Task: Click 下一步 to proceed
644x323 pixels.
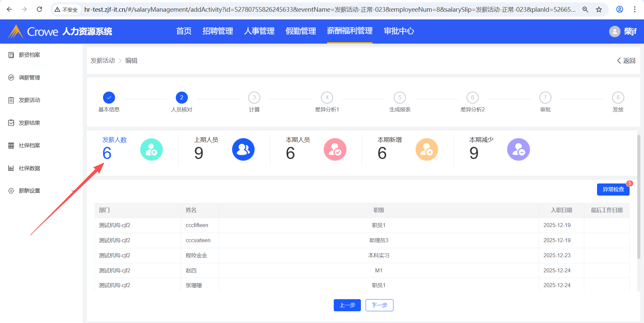Action: click(x=379, y=305)
